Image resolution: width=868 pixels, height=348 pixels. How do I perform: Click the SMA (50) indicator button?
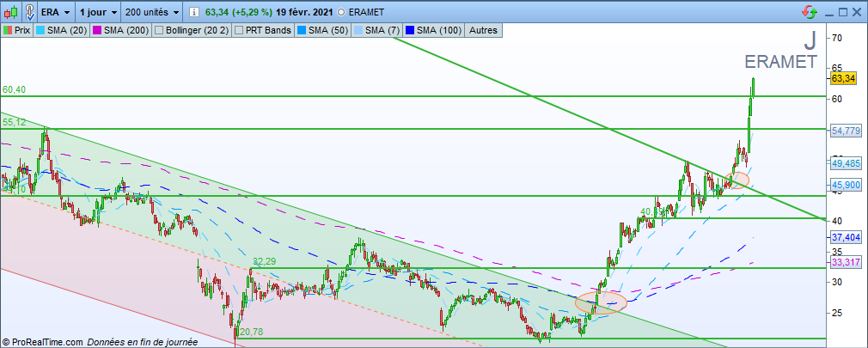(323, 30)
